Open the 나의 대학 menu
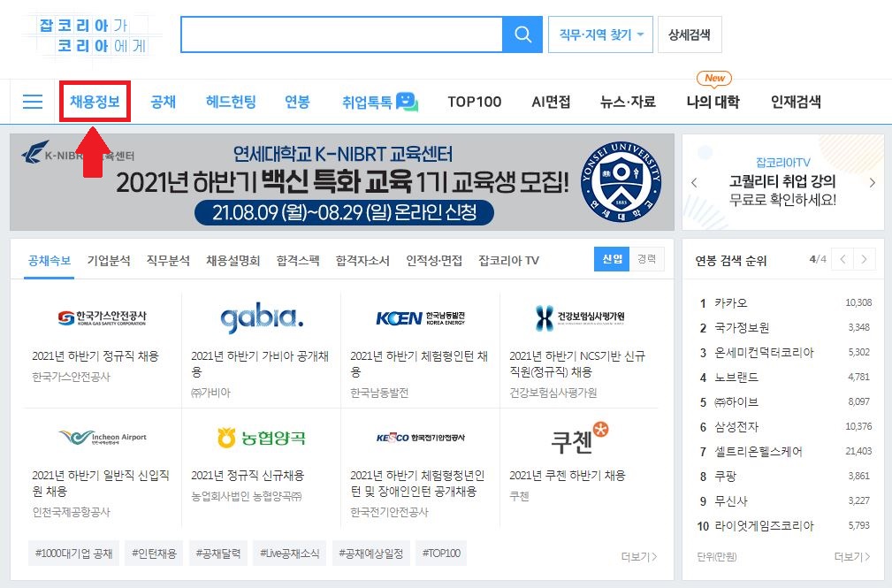 (x=713, y=102)
